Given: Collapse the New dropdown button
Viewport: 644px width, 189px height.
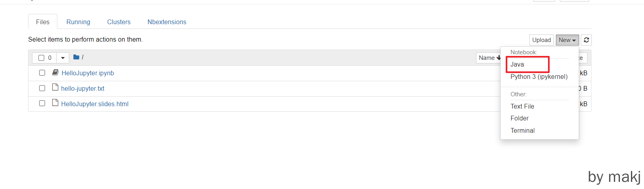Looking at the screenshot, I should click(567, 40).
